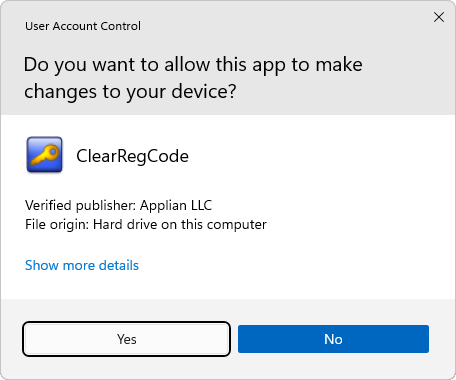This screenshot has width=456, height=380.
Task: Click the No button to deny changes
Action: coord(333,339)
